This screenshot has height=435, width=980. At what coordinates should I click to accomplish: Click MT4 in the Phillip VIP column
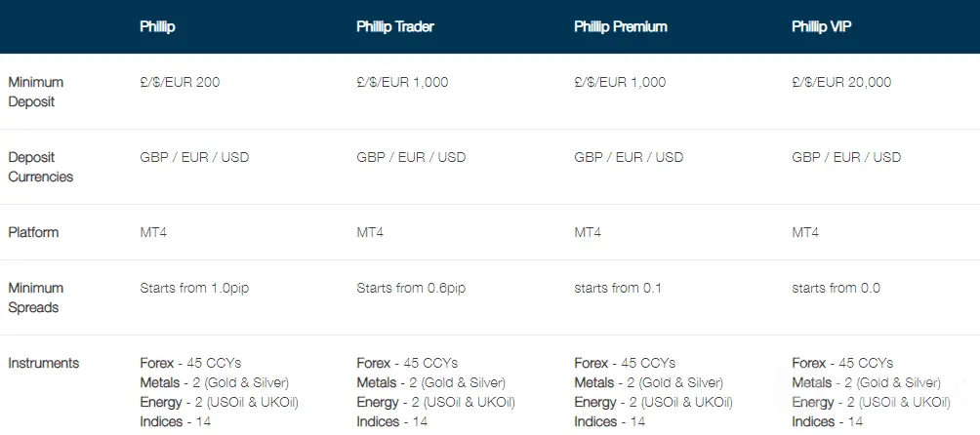point(805,232)
